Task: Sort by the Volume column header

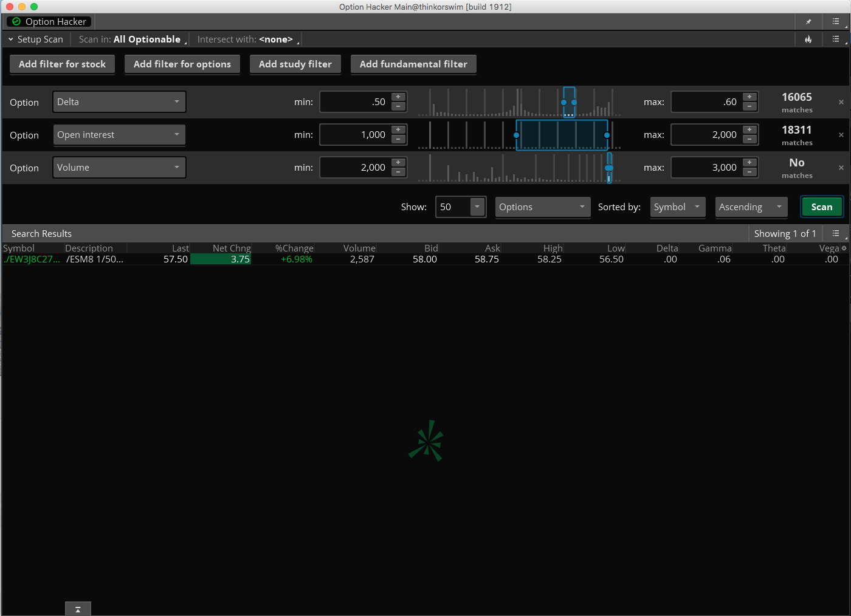Action: click(x=359, y=248)
